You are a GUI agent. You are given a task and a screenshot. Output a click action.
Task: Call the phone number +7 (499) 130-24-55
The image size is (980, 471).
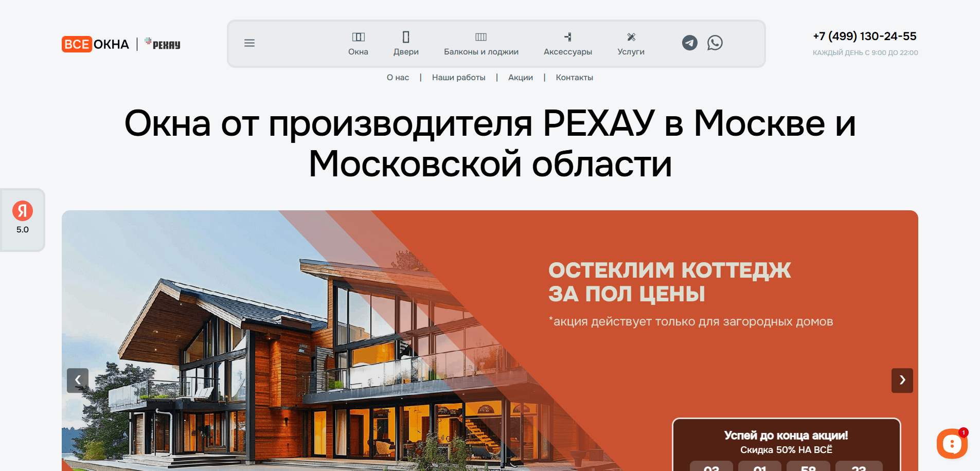coord(865,36)
